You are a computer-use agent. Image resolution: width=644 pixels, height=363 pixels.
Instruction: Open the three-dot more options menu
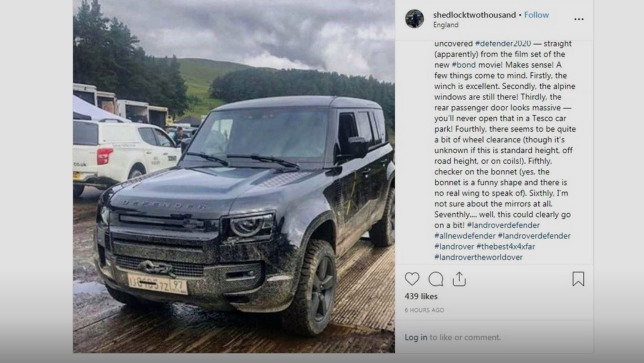point(579,19)
